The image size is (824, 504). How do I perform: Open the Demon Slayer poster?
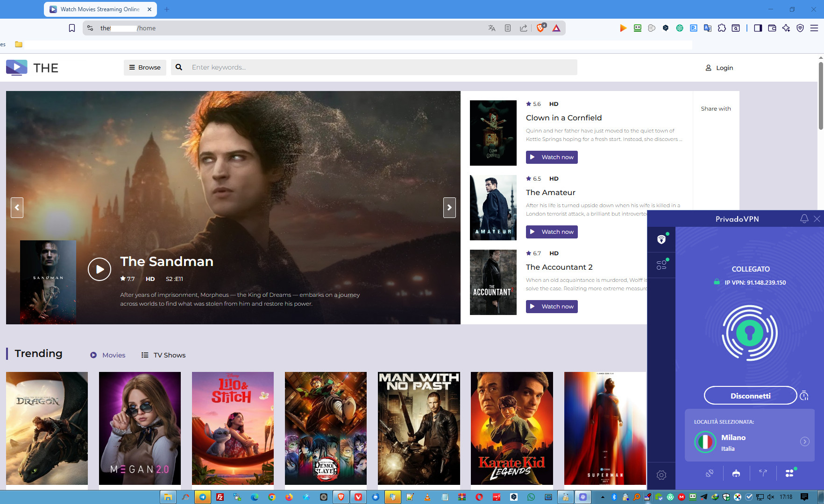(x=326, y=428)
